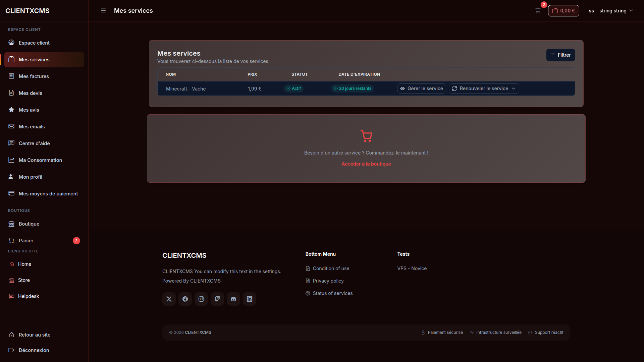Open the Discord social icon
This screenshot has height=362, width=644.
pyautogui.click(x=233, y=299)
